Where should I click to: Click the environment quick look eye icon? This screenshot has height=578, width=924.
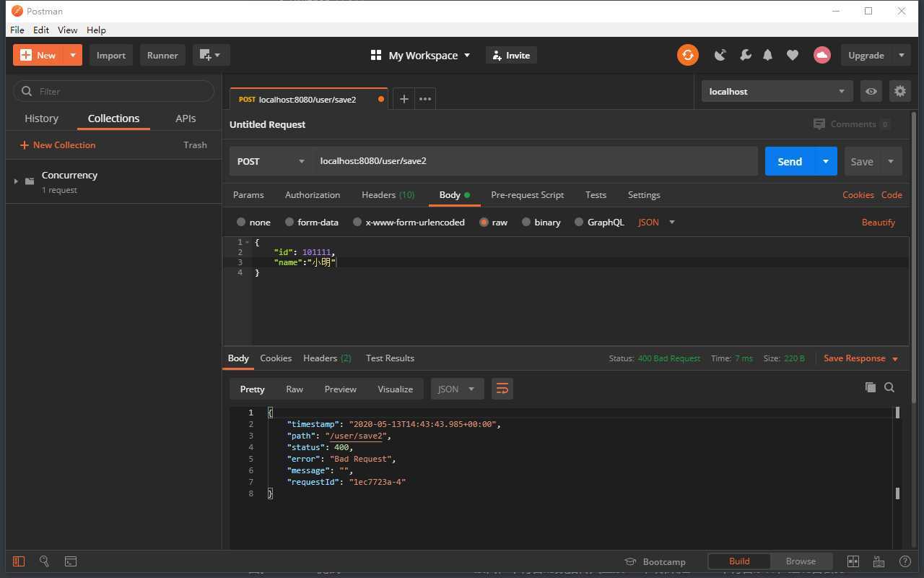(871, 91)
